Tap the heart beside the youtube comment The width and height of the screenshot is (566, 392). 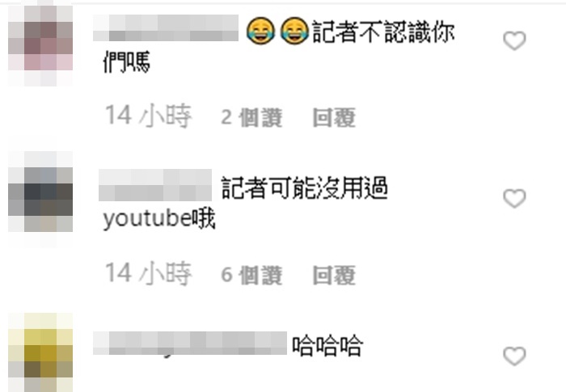click(514, 199)
